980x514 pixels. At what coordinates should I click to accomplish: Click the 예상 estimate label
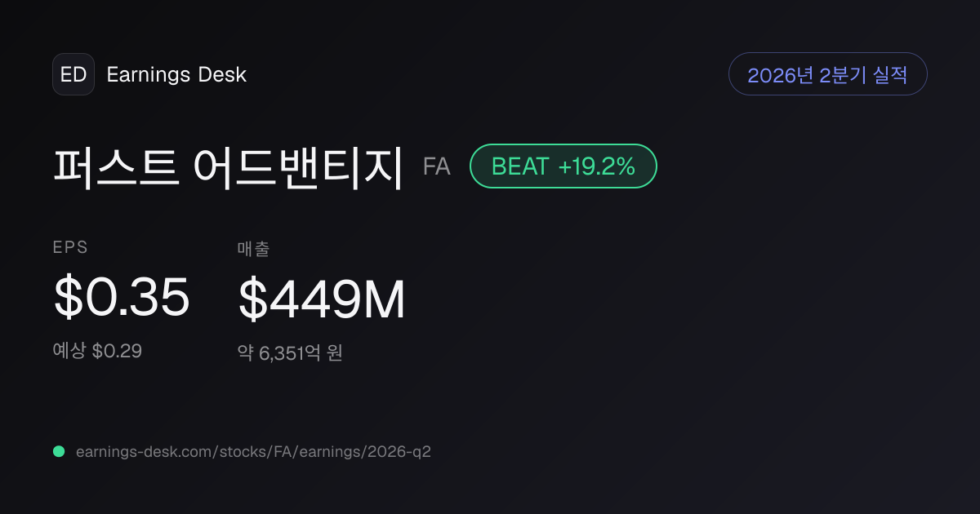69,352
